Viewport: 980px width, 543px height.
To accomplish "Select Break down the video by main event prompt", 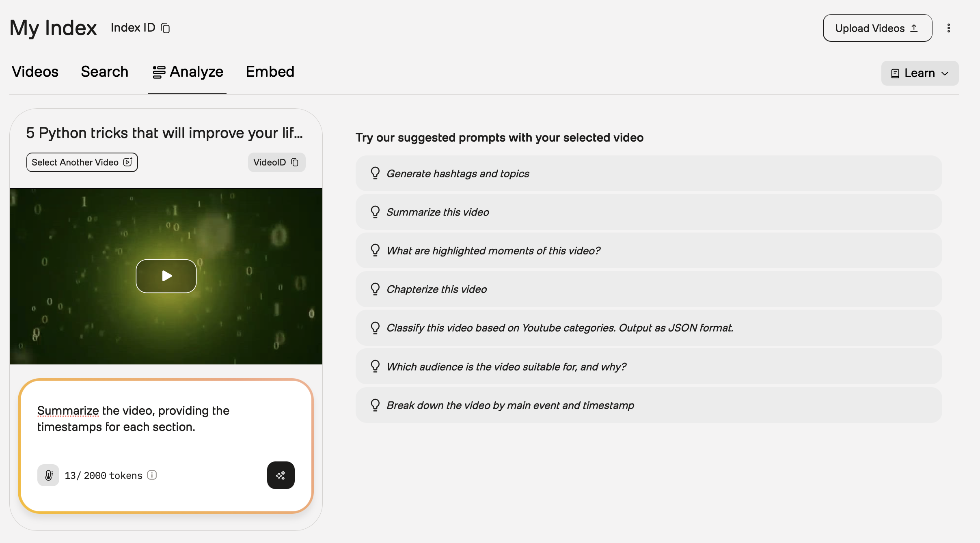I will (x=510, y=405).
